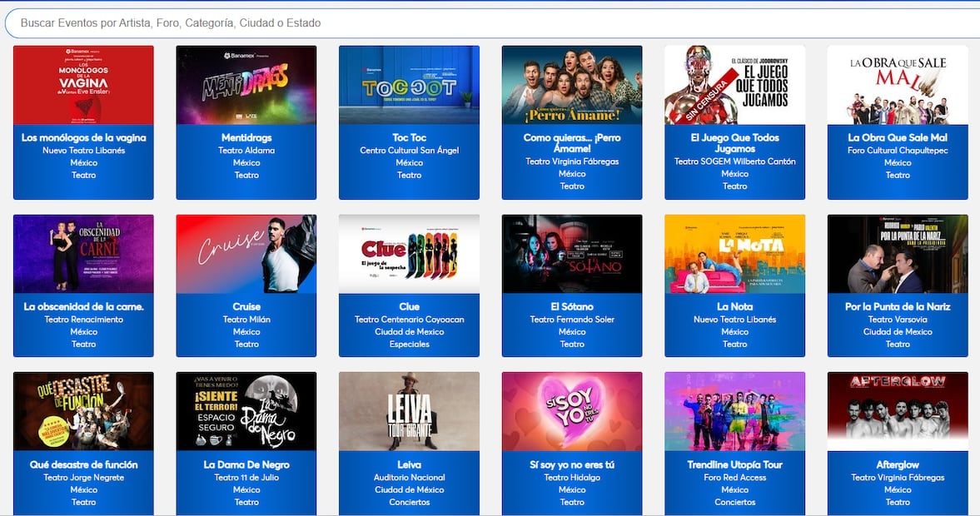980x516 pixels.
Task: Select the Clue event thumbnail
Action: 409,254
